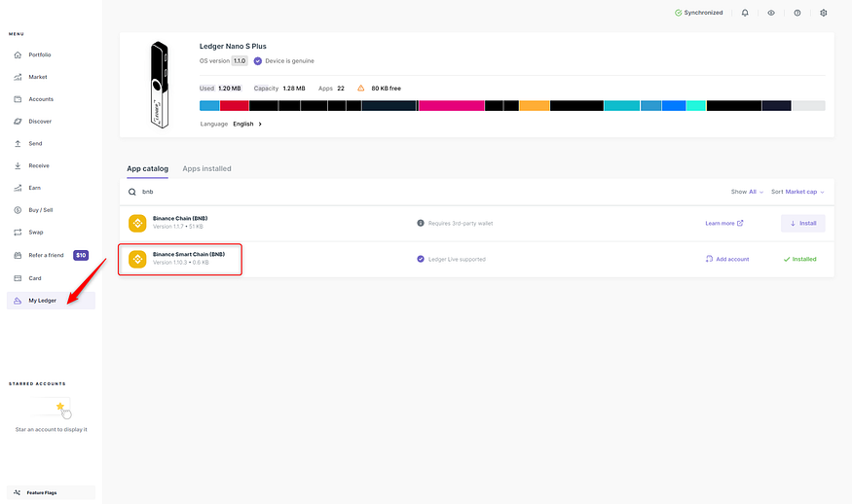This screenshot has height=504, width=852.
Task: Select Receive in the sidebar
Action: point(39,165)
